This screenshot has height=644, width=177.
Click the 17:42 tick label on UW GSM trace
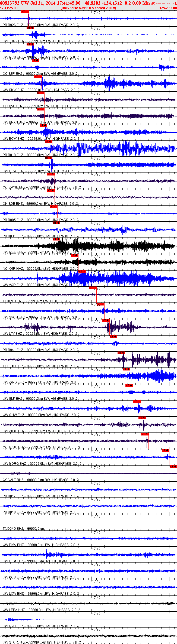(96, 549)
